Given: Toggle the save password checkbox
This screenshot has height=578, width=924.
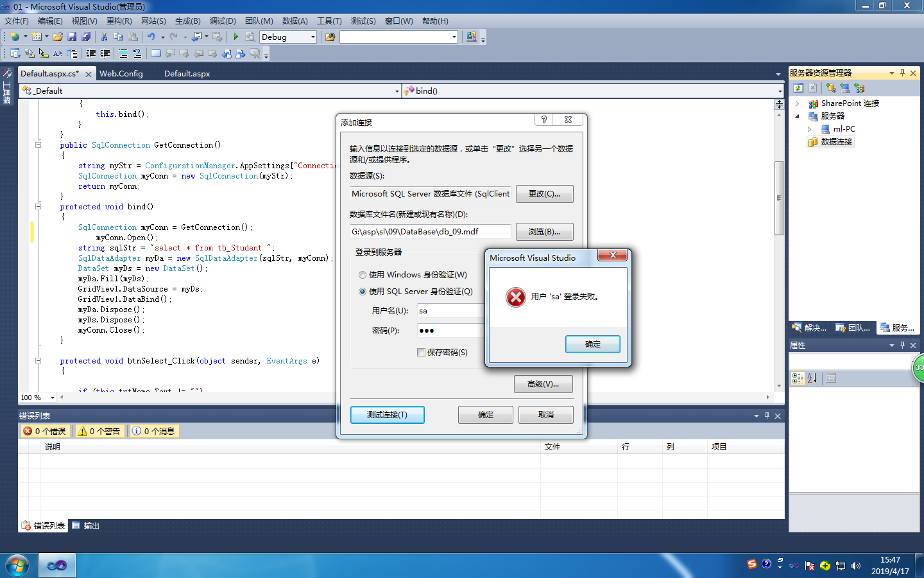Looking at the screenshot, I should (421, 353).
